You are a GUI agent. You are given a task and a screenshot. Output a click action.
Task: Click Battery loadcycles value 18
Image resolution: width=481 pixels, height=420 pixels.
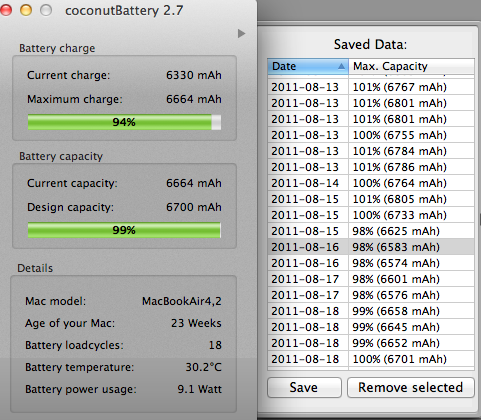point(215,345)
